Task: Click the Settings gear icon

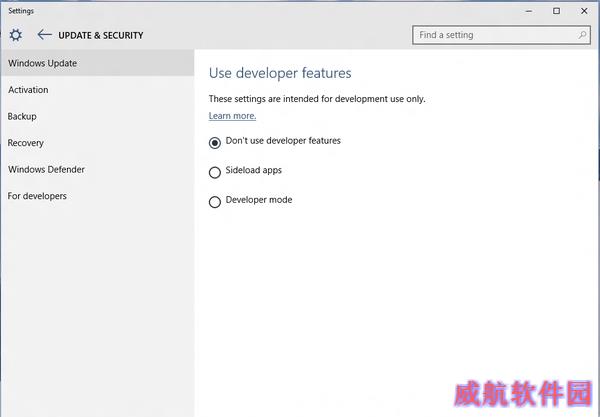Action: coord(16,35)
